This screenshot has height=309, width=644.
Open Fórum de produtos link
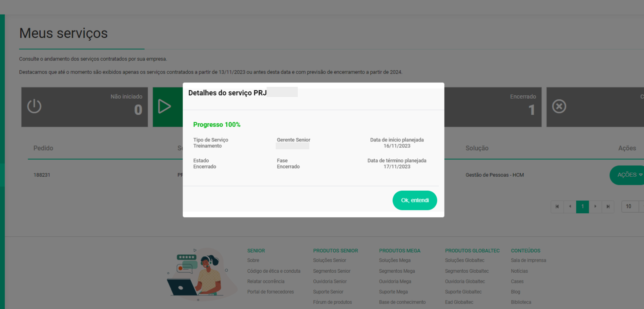(x=332, y=302)
